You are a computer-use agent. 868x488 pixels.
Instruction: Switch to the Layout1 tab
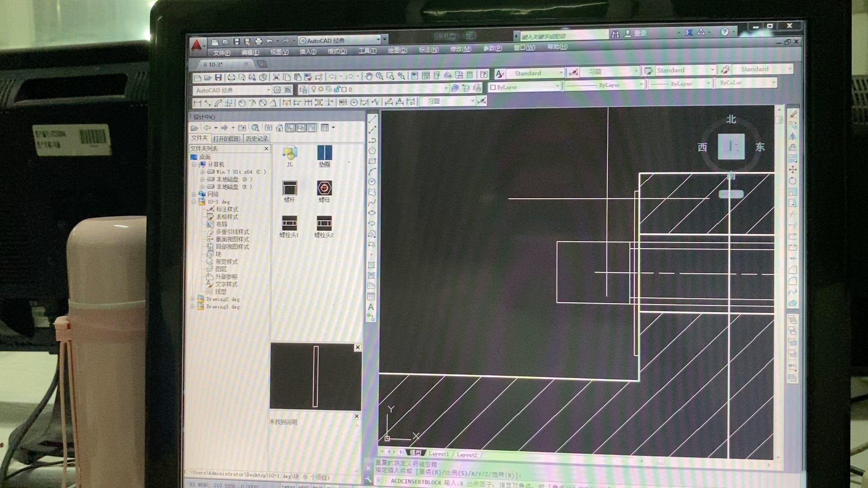point(438,454)
